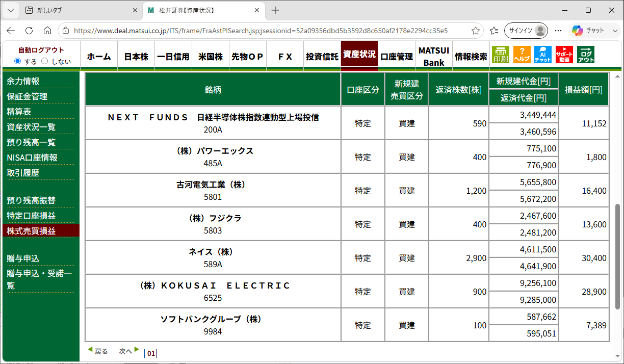Open 特定口座損益 in the sidebar
This screenshot has width=624, height=364.
31,216
